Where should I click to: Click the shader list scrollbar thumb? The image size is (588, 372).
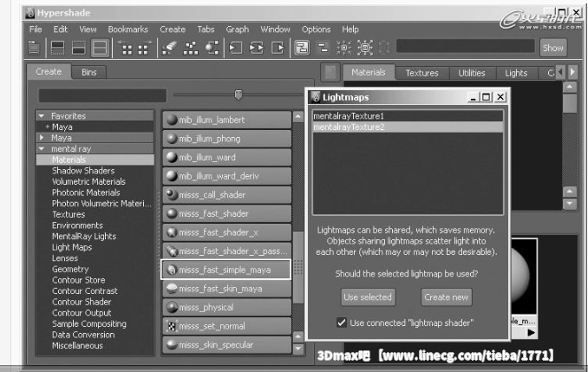(298, 267)
